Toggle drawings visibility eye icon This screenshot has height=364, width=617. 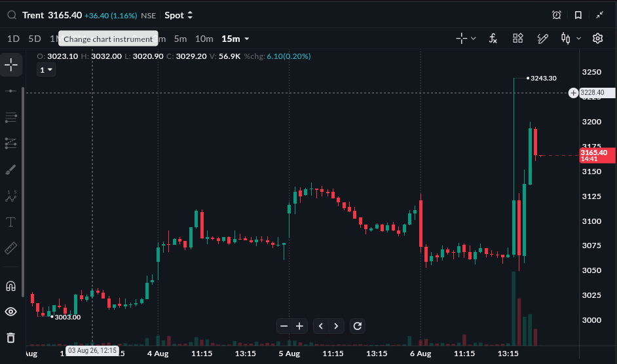click(10, 312)
